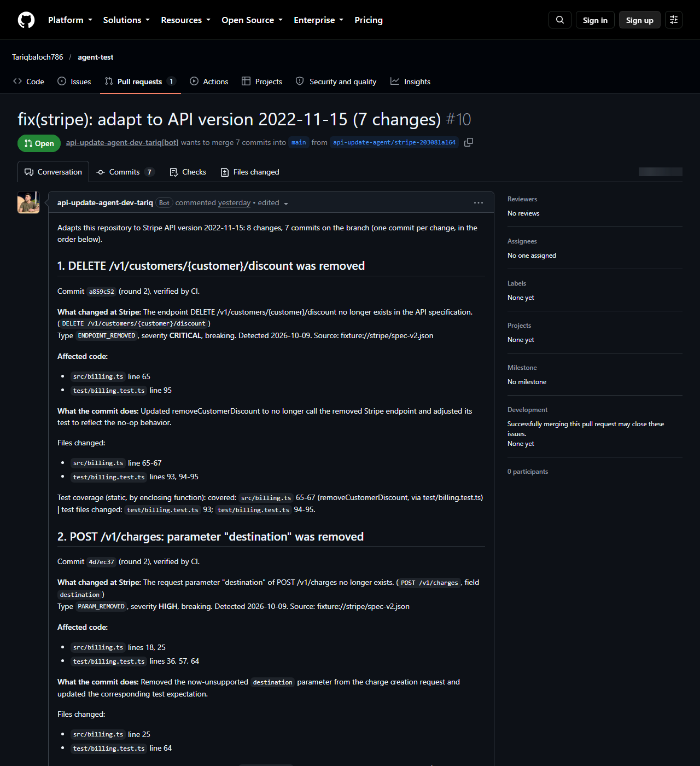Expand the Enterprise navigation menu
Viewport: 700px width, 766px height.
coord(318,20)
